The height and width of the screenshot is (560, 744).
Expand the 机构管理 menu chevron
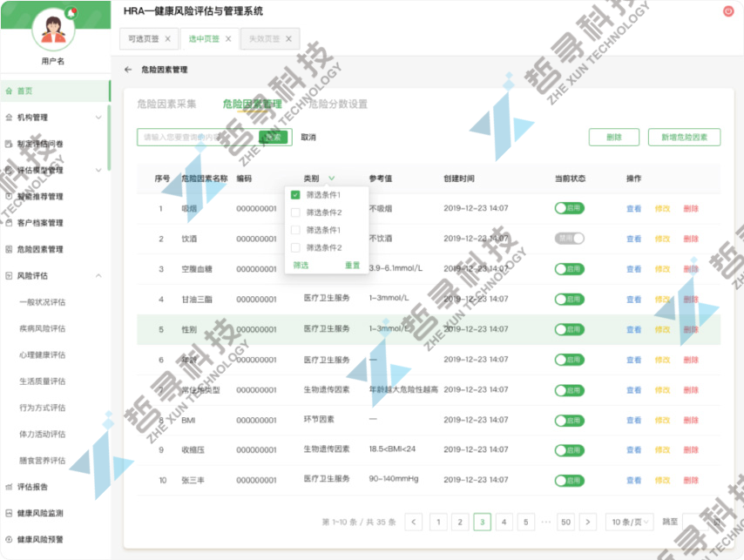tap(98, 118)
